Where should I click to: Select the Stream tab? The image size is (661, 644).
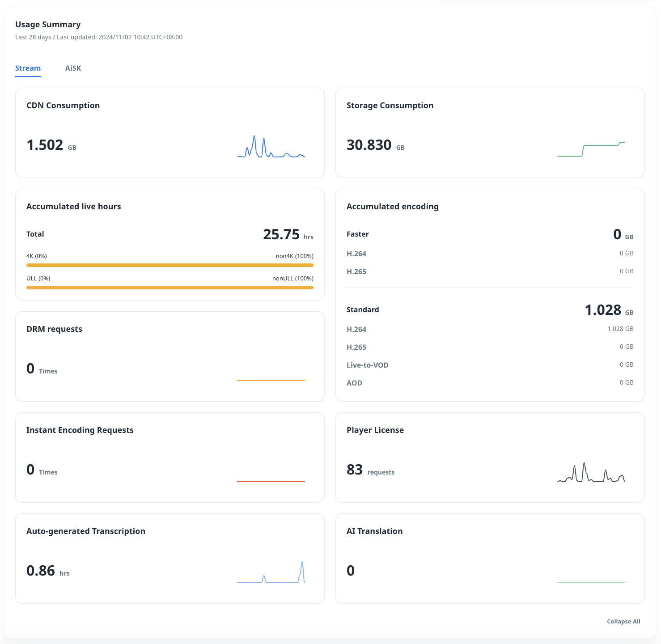tap(28, 68)
